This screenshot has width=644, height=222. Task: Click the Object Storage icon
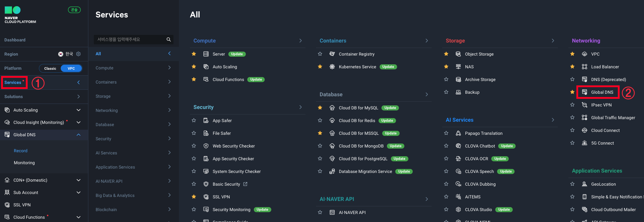458,54
